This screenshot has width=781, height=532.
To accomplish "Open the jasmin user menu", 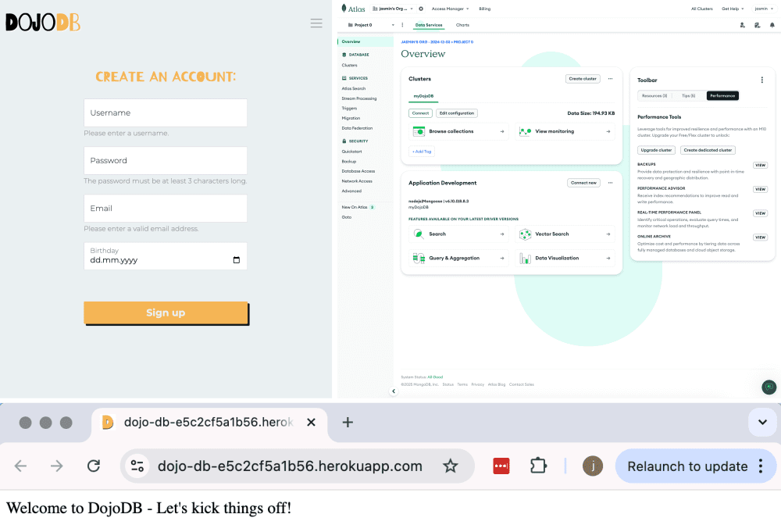I will click(x=764, y=9).
